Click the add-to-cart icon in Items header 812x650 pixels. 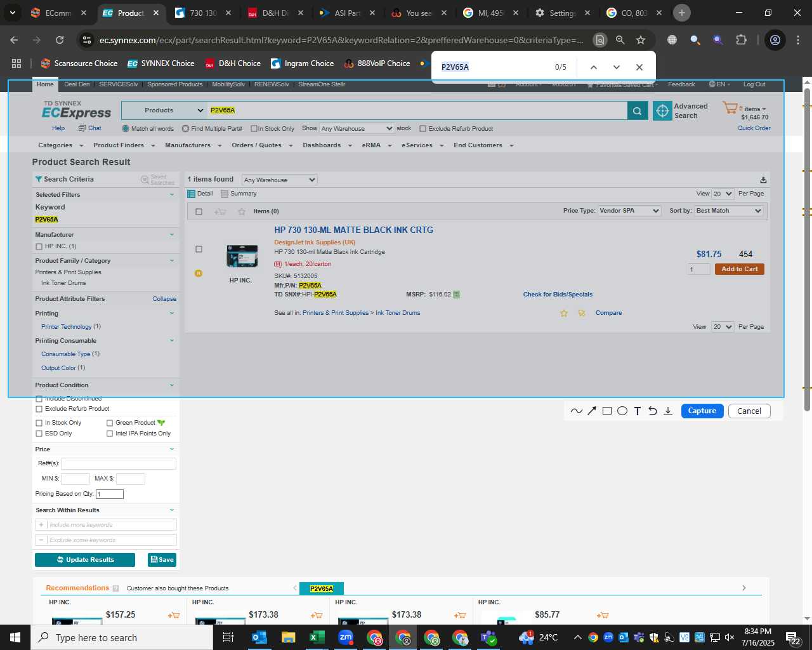pos(220,211)
